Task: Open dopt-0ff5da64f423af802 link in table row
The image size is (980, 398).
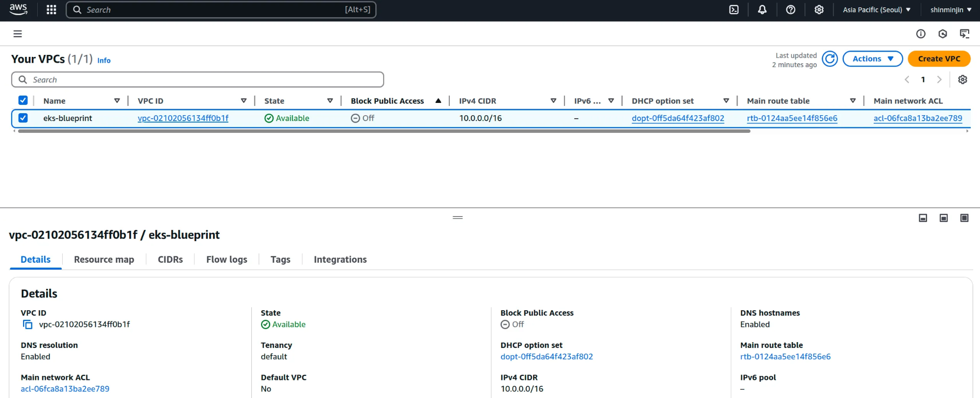Action: (x=678, y=118)
